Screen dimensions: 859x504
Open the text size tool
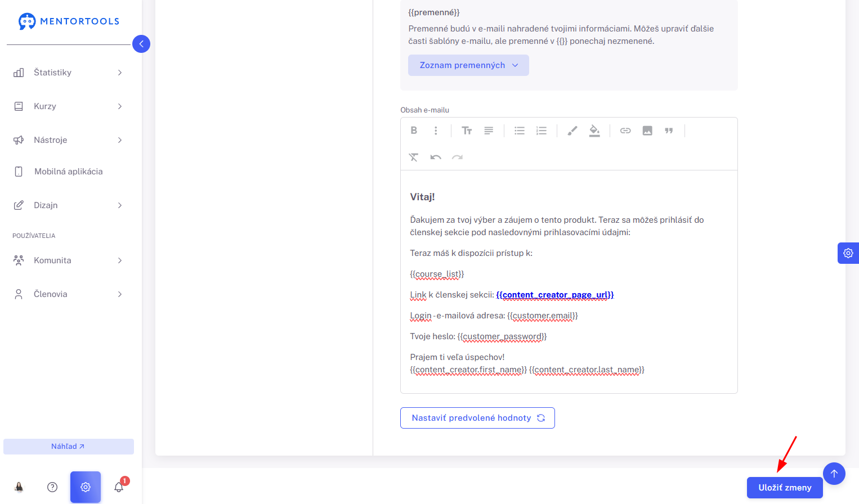point(467,130)
